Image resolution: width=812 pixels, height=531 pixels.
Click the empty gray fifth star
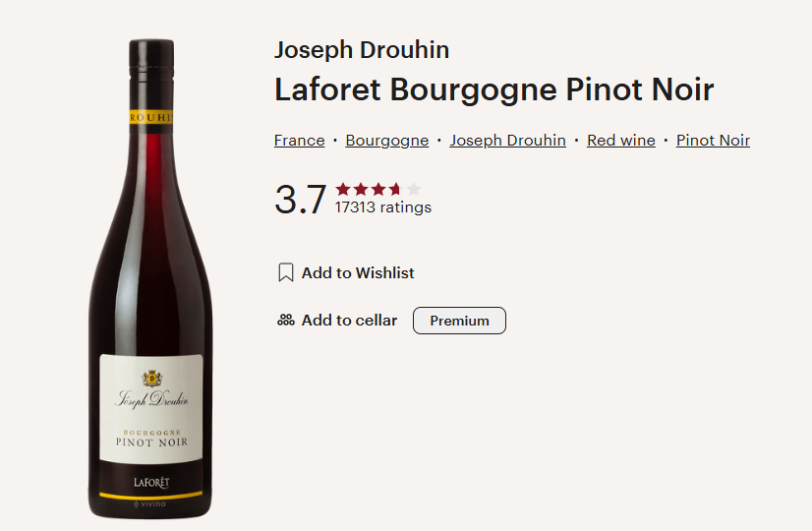pyautogui.click(x=414, y=189)
